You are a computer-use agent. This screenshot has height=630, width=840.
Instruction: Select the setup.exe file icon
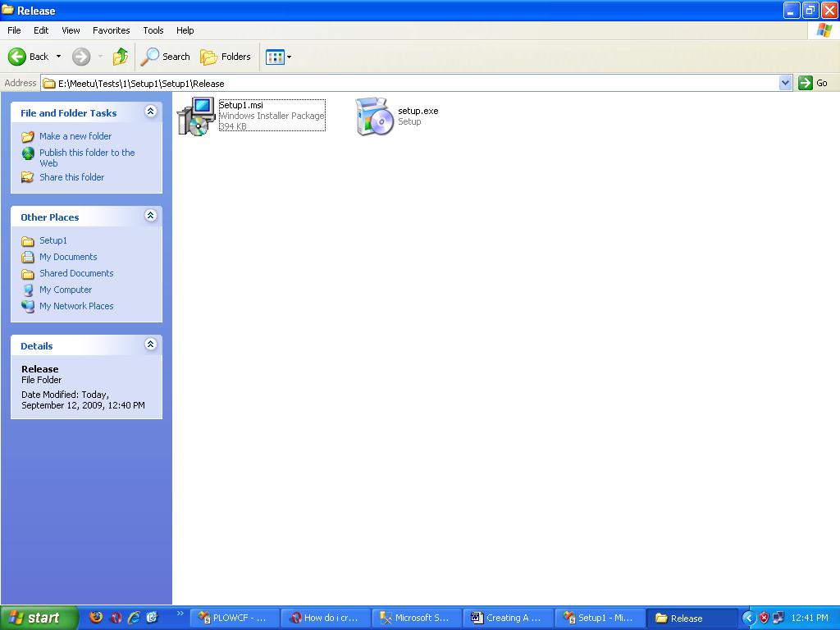tap(374, 116)
